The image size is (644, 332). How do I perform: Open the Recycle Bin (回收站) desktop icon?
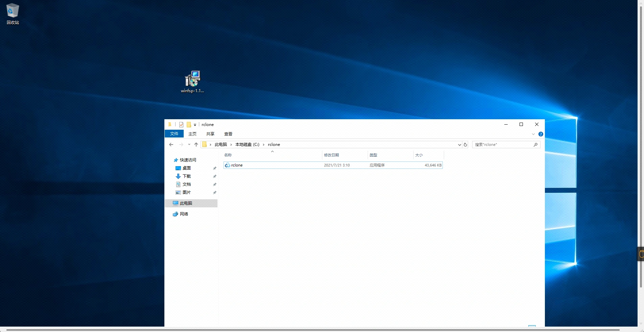click(x=13, y=14)
